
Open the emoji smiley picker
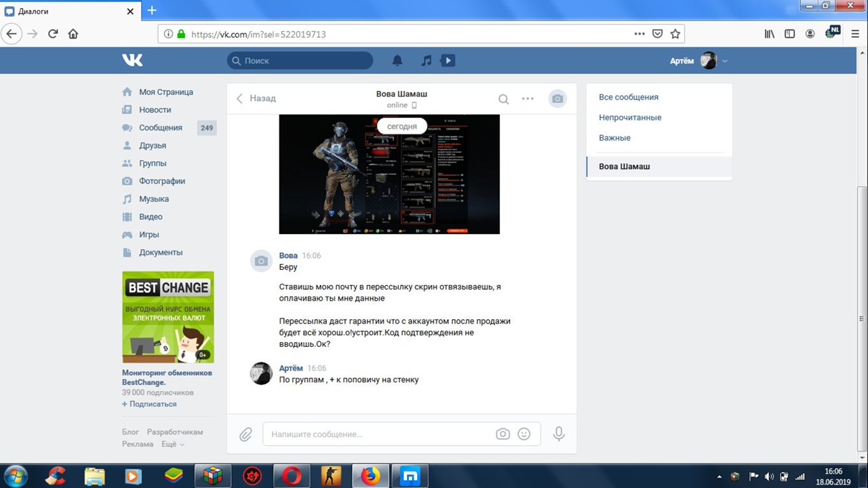tap(524, 434)
